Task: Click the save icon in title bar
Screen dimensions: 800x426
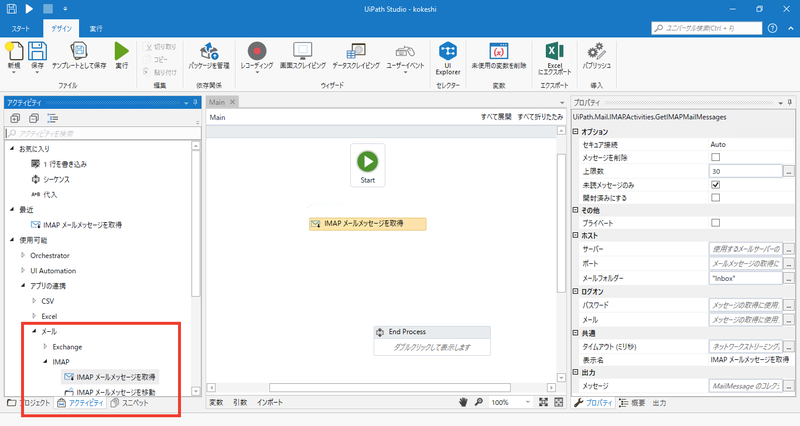Action: tap(11, 9)
